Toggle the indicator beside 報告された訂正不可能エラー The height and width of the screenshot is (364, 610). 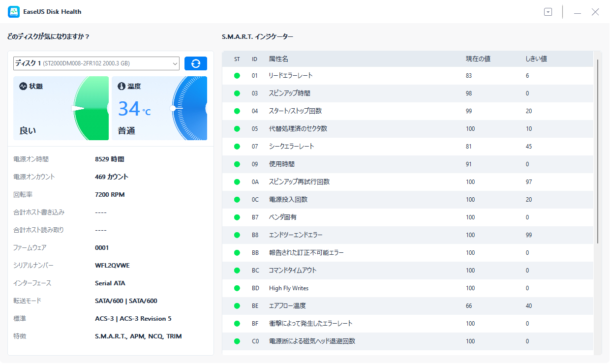point(237,252)
